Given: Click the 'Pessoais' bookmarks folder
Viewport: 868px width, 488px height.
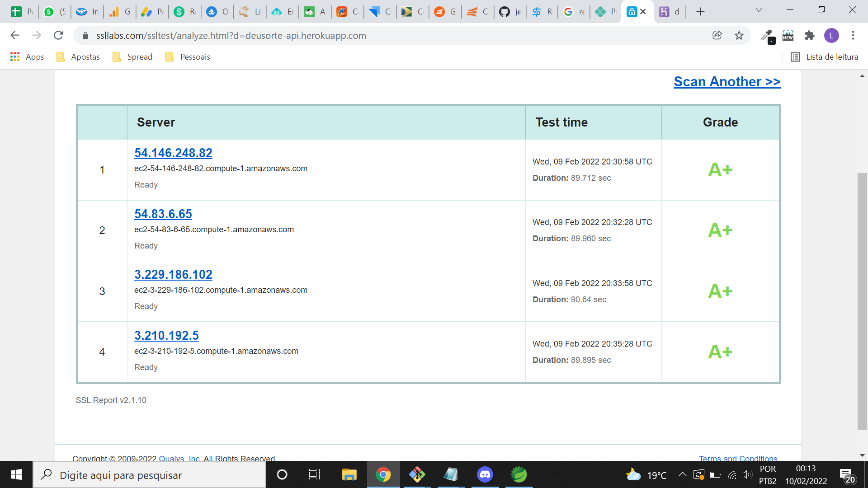Looking at the screenshot, I should tap(195, 56).
